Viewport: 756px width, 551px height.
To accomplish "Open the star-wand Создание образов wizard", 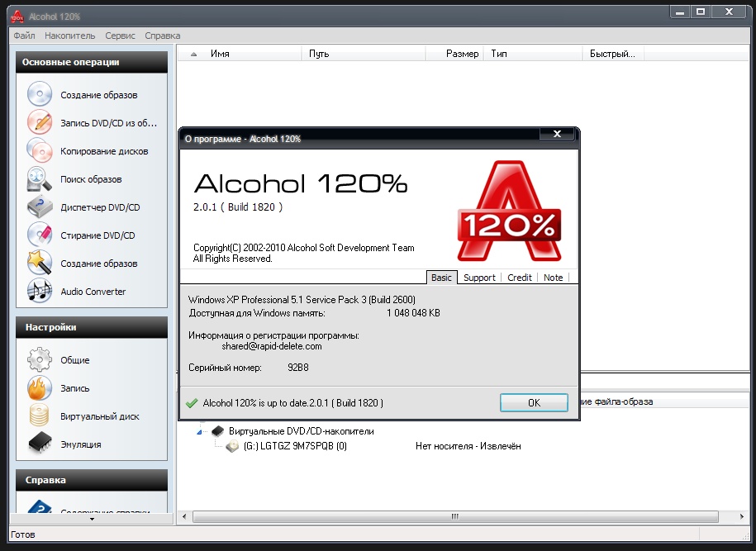I will pyautogui.click(x=82, y=264).
